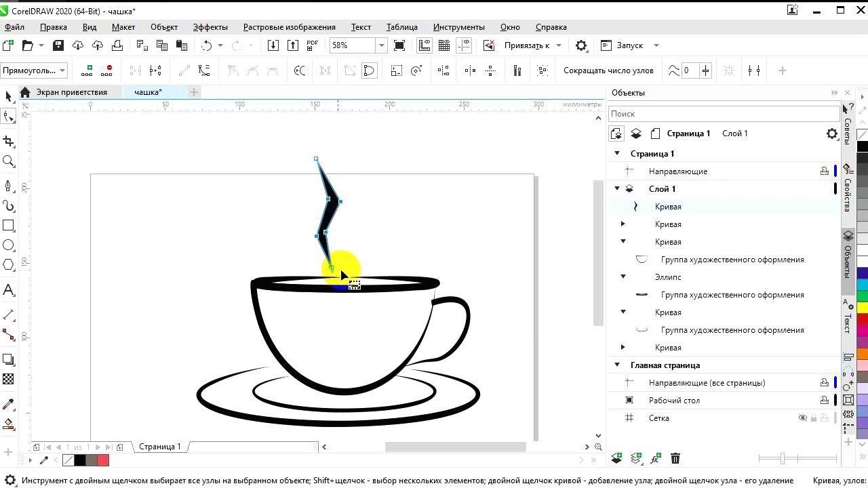Click the add nodes icon
Viewport: 868px width, 488px height.
click(87, 70)
